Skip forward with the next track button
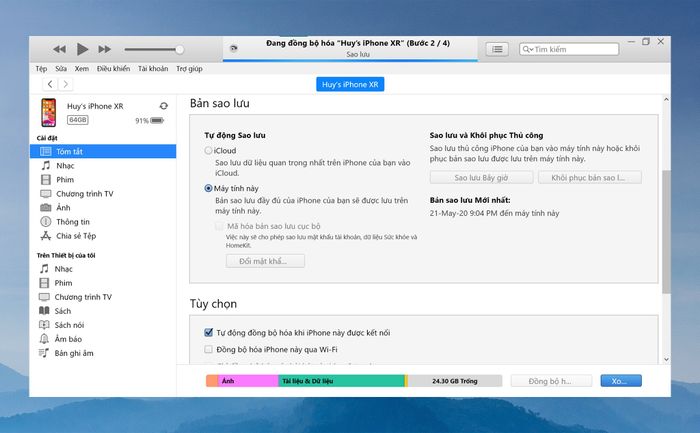The height and width of the screenshot is (433, 700). tap(104, 49)
